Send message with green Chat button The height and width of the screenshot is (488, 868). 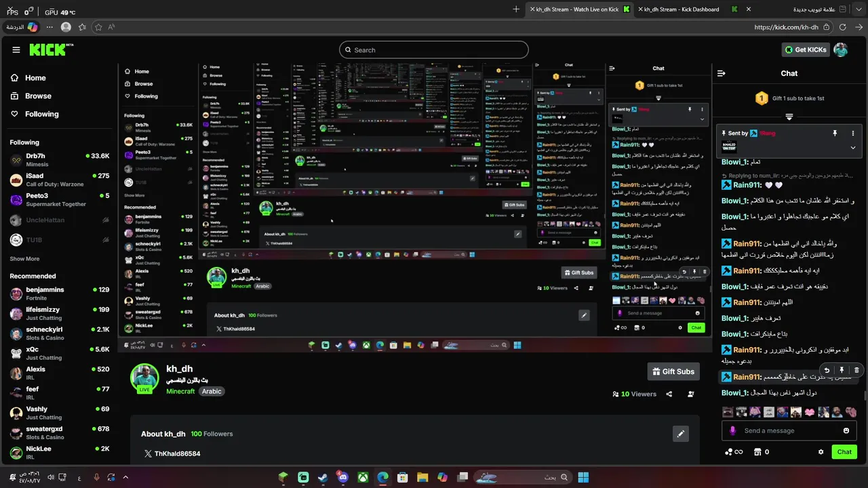coord(844,452)
